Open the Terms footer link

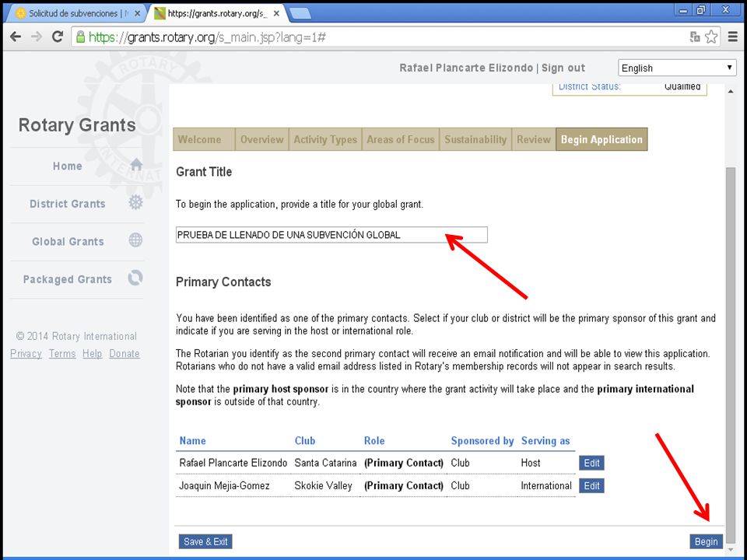point(62,354)
